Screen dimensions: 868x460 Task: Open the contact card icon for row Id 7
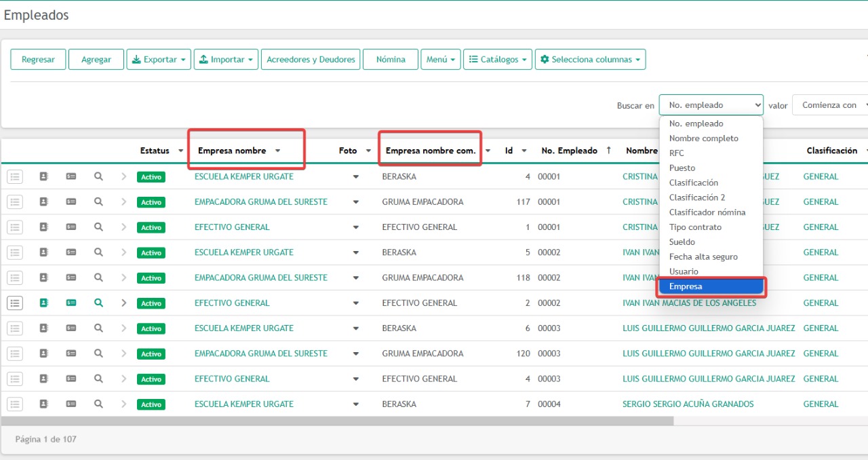(x=43, y=404)
